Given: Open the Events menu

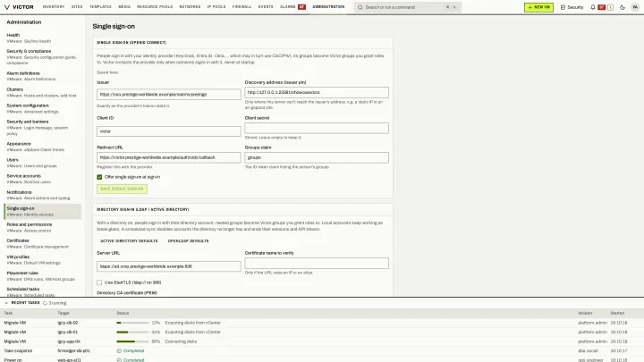Looking at the screenshot, I should [x=266, y=7].
